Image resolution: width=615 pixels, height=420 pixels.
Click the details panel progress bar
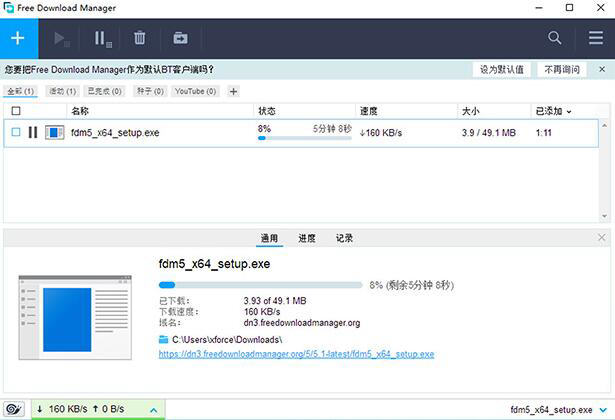[x=260, y=285]
